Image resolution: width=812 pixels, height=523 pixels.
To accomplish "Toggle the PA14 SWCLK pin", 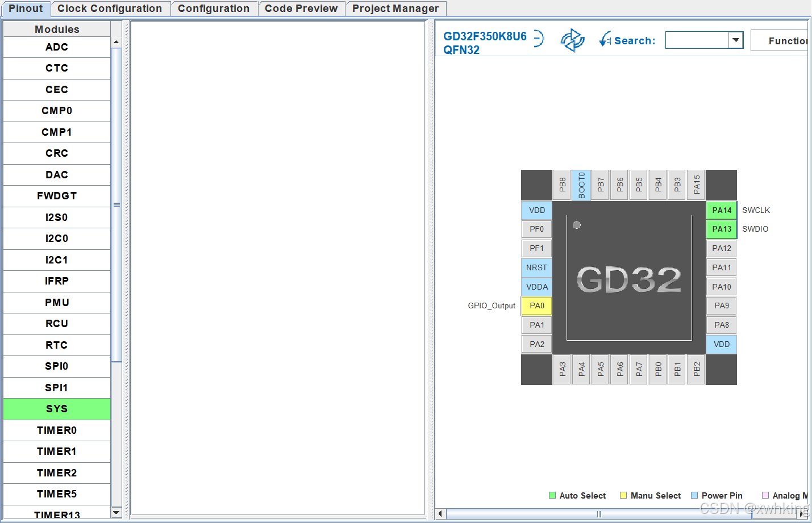I will [721, 210].
